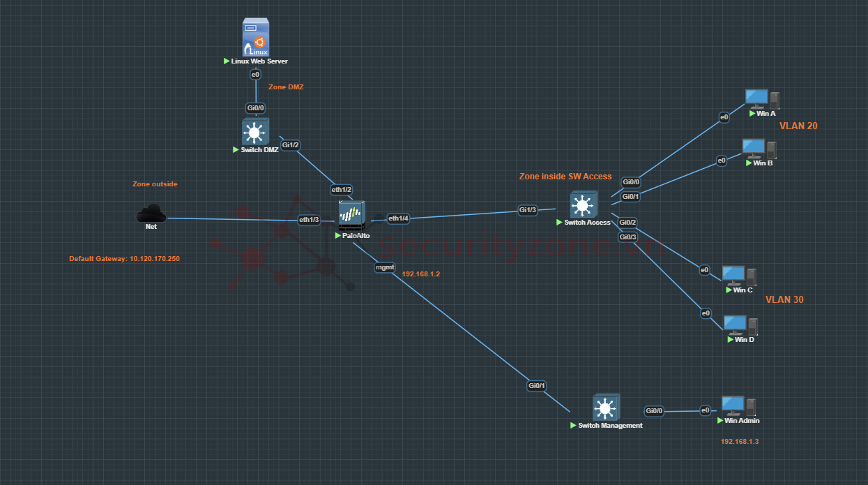The width and height of the screenshot is (868, 485).
Task: Select the Win A computer icon
Action: point(761,99)
